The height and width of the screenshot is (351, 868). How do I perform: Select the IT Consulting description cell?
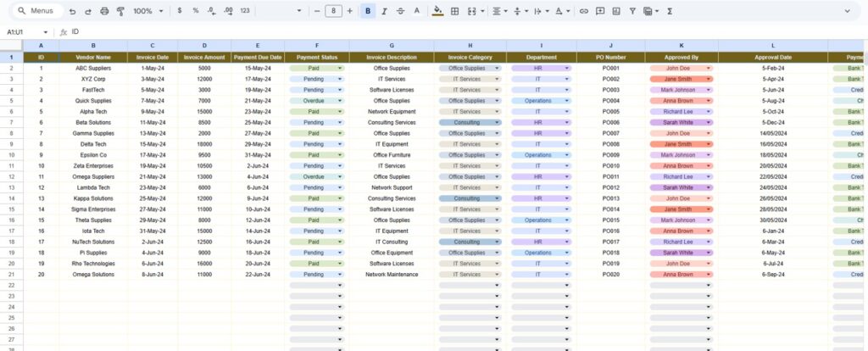click(392, 242)
